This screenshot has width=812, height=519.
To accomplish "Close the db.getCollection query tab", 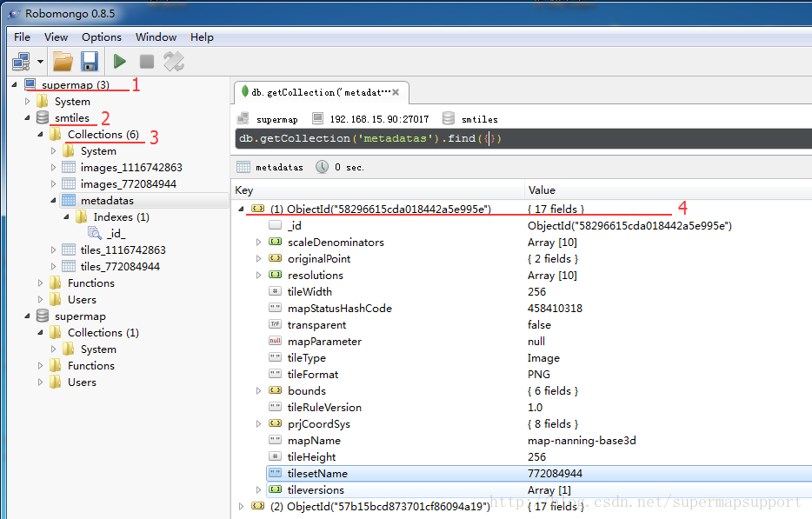I will pyautogui.click(x=396, y=92).
